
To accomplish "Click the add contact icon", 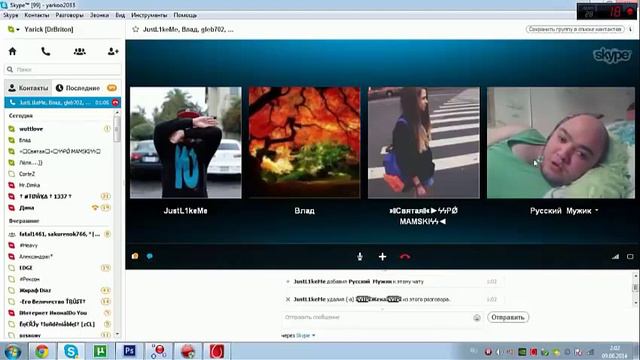I will pyautogui.click(x=113, y=51).
